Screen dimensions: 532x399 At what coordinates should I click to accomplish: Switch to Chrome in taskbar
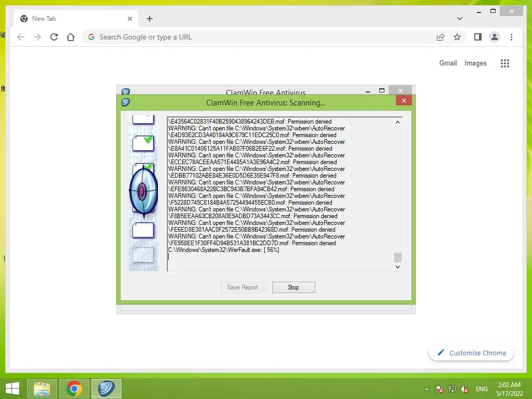pyautogui.click(x=74, y=389)
